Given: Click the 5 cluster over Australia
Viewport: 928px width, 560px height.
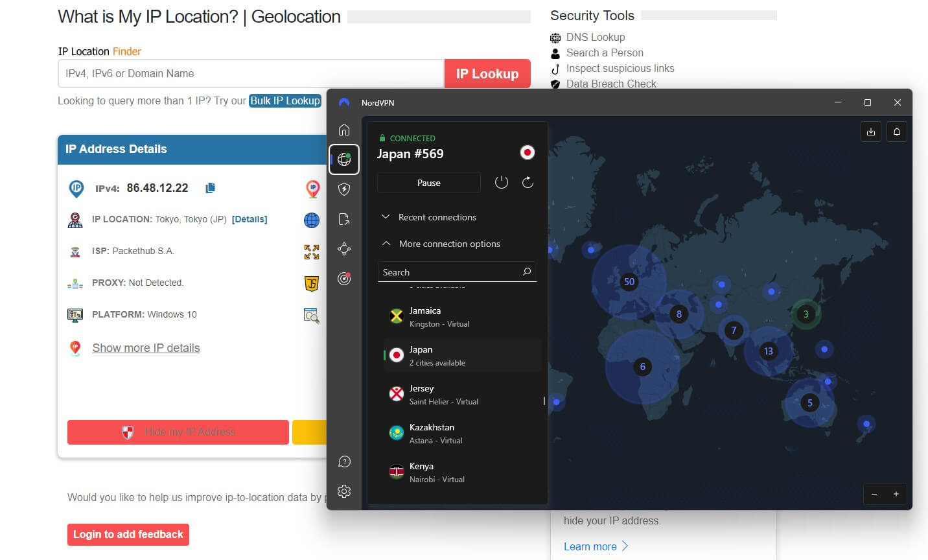Looking at the screenshot, I should [809, 402].
